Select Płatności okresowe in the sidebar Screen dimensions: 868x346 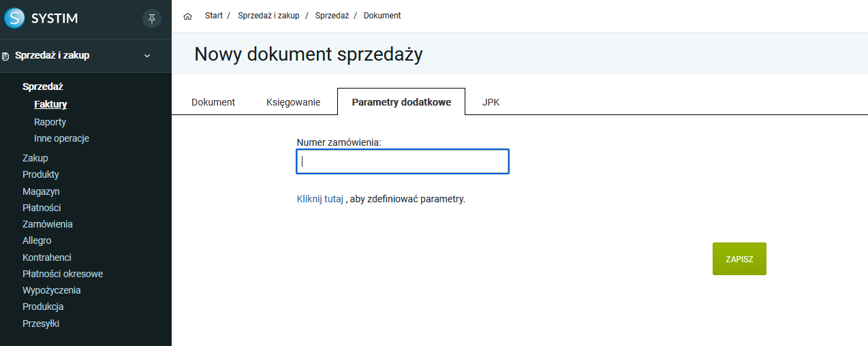(x=63, y=274)
